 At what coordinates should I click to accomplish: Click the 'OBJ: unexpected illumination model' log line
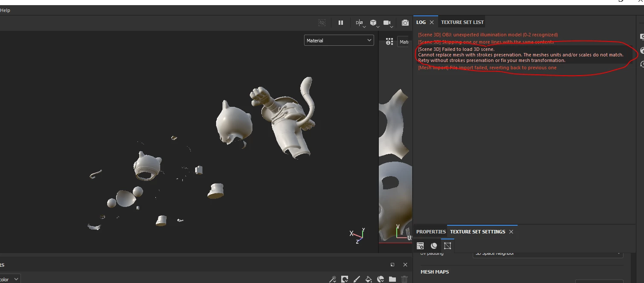click(488, 35)
